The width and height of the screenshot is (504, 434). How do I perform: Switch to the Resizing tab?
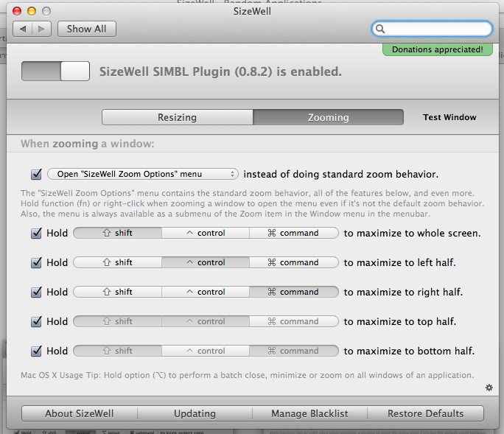177,117
